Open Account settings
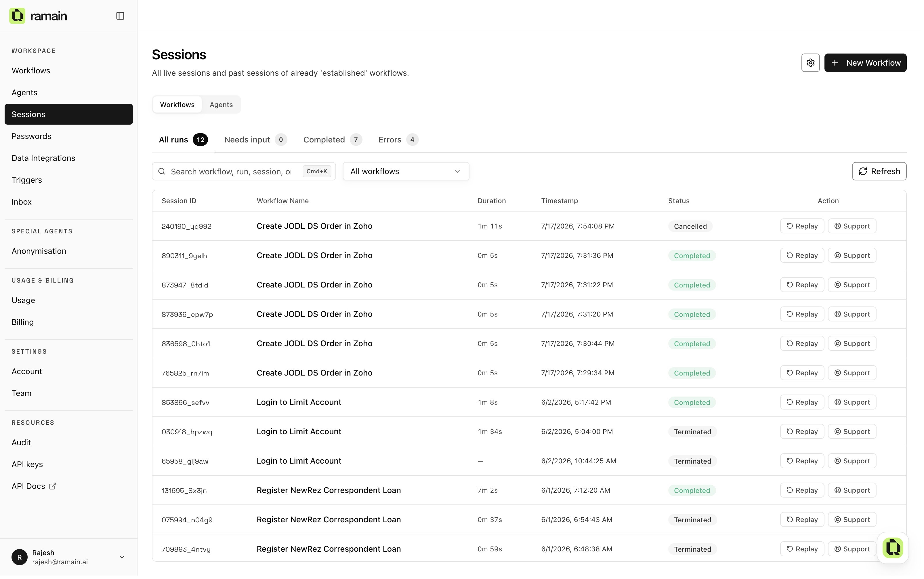Viewport: 924px width, 579px height. pos(68,371)
